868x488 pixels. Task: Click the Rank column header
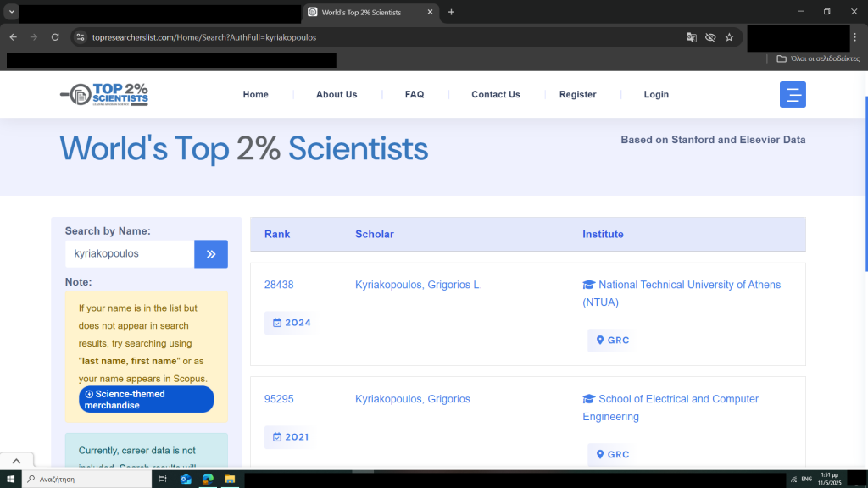(x=277, y=234)
